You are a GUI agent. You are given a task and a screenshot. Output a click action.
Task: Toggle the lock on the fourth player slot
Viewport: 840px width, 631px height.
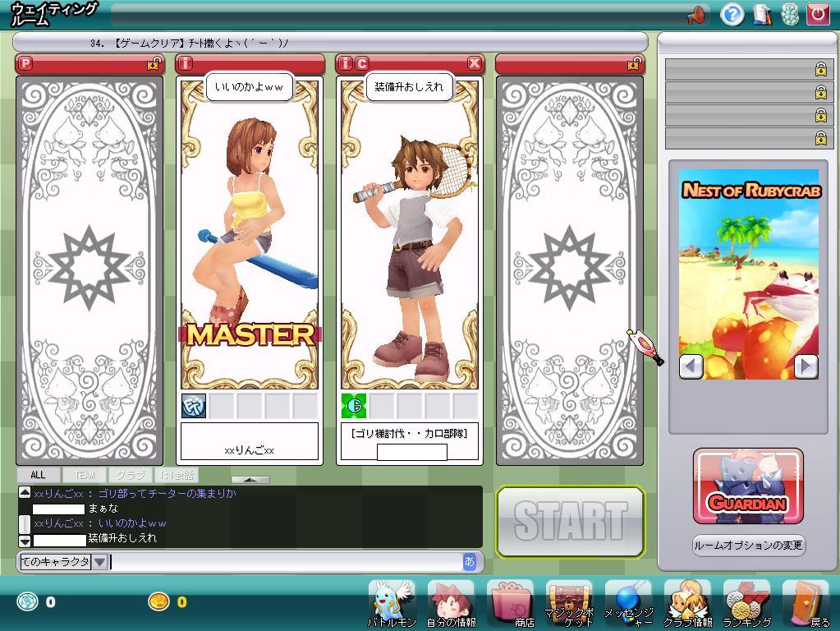click(x=634, y=64)
